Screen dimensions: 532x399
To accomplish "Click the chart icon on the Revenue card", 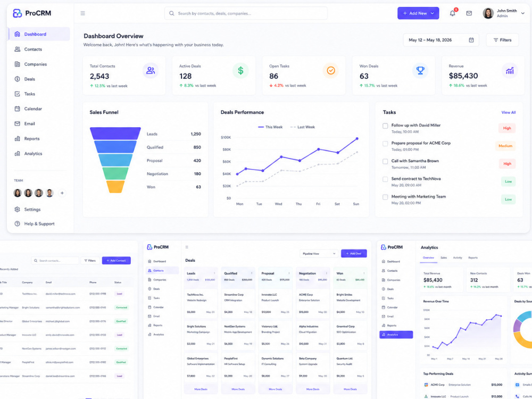I will pyautogui.click(x=510, y=71).
